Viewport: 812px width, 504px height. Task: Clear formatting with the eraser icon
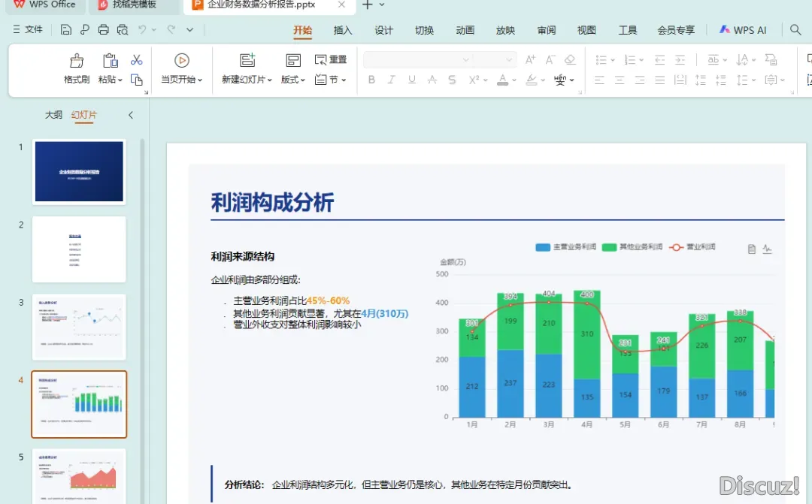click(570, 59)
